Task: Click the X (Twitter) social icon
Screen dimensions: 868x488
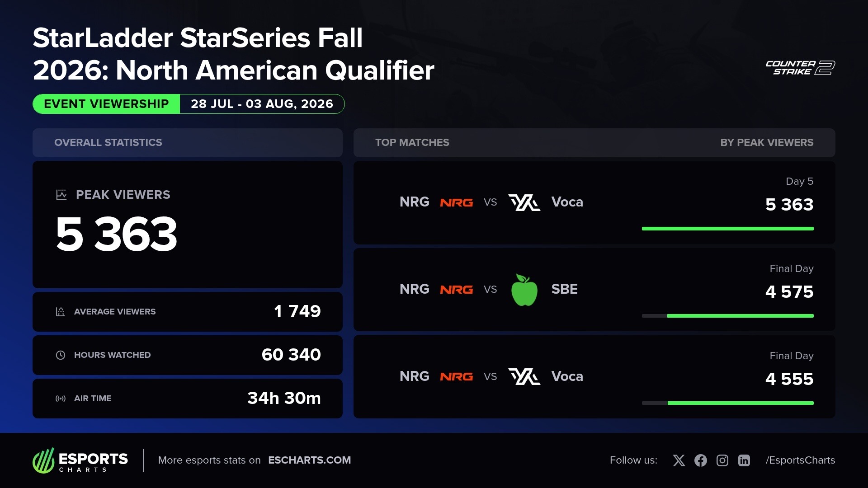Action: 679,460
